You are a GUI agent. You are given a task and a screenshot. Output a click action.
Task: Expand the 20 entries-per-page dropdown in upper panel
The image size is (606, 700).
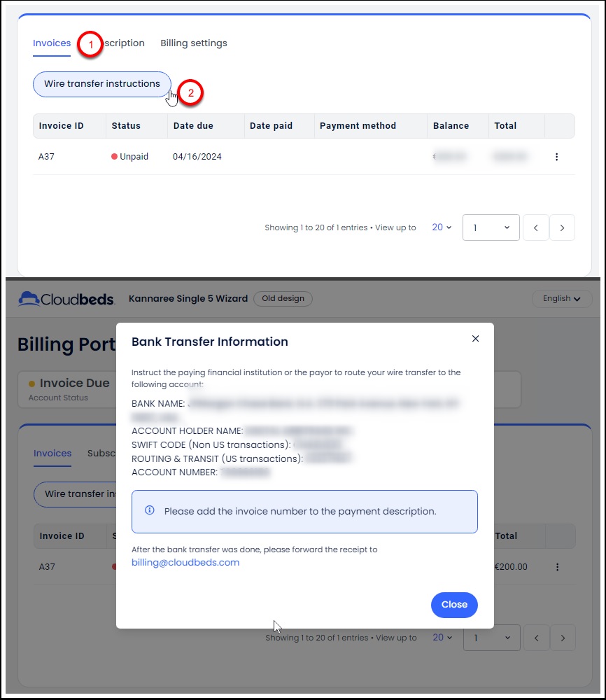pos(442,227)
